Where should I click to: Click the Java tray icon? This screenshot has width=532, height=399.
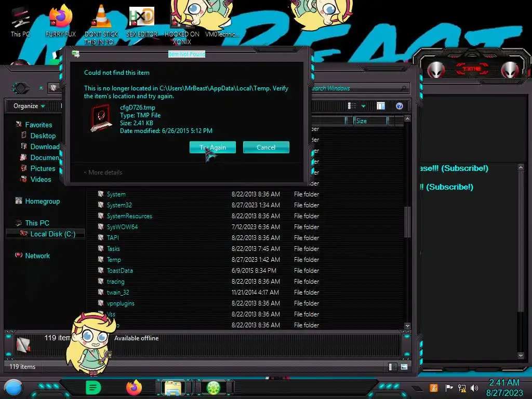pyautogui.click(x=434, y=388)
